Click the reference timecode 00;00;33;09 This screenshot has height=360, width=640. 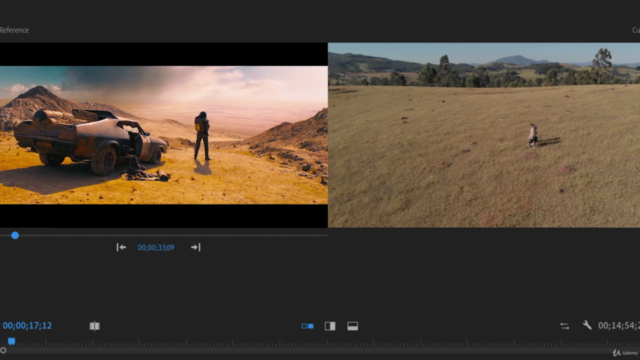click(x=156, y=248)
